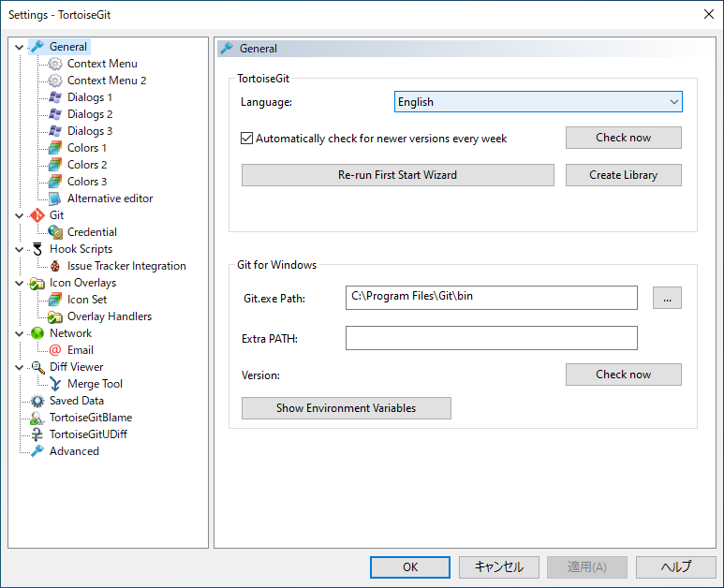Click the Hook Scripts hook icon
The height and width of the screenshot is (588, 724).
click(x=37, y=249)
